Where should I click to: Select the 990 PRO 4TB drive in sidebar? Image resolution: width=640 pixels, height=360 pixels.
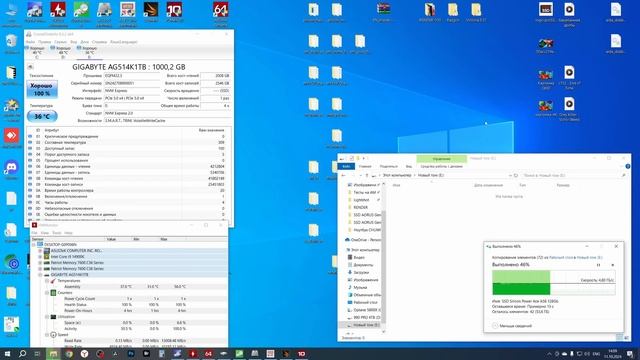(x=364, y=317)
